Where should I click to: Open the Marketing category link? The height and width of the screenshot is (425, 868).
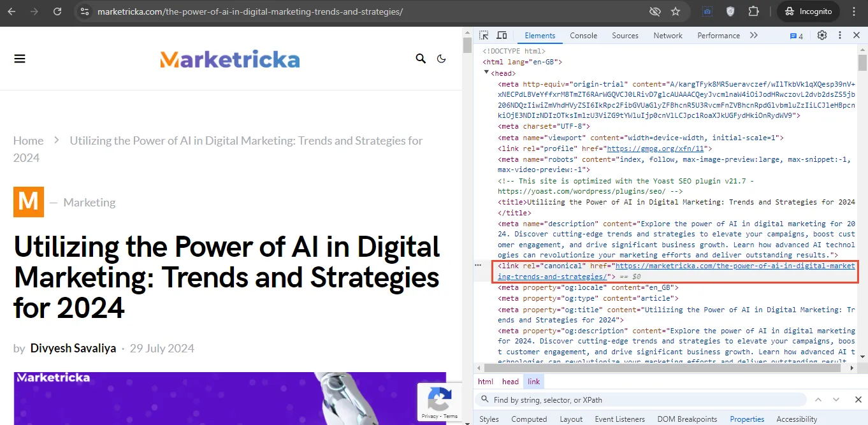[x=89, y=203]
